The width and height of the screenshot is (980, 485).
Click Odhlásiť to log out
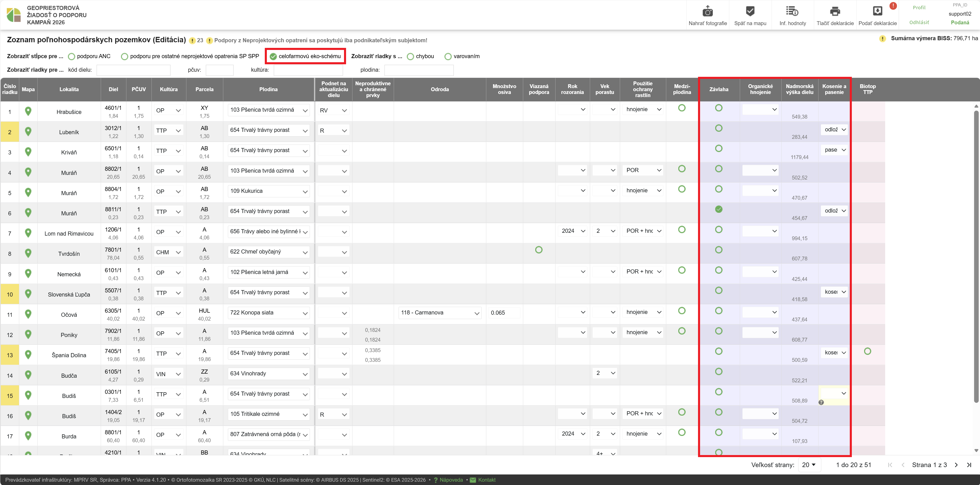[919, 23]
